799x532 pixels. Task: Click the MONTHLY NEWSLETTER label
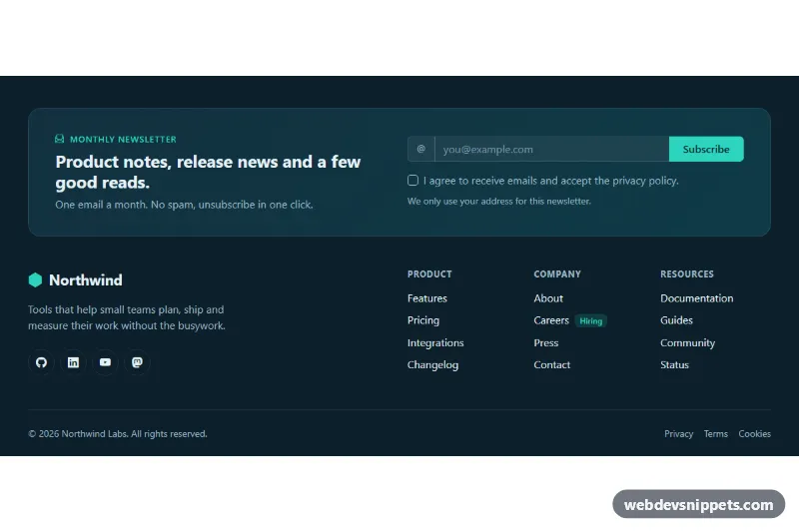click(123, 139)
